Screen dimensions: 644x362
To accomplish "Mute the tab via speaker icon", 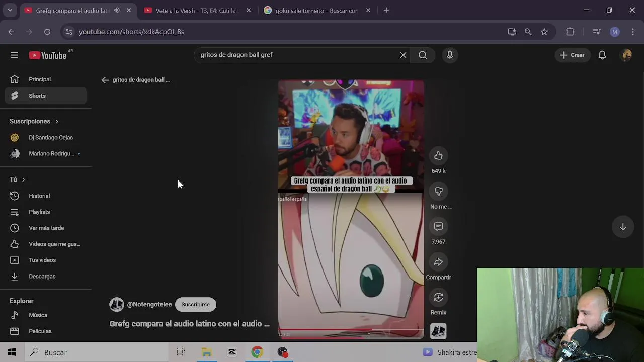I will [x=117, y=10].
